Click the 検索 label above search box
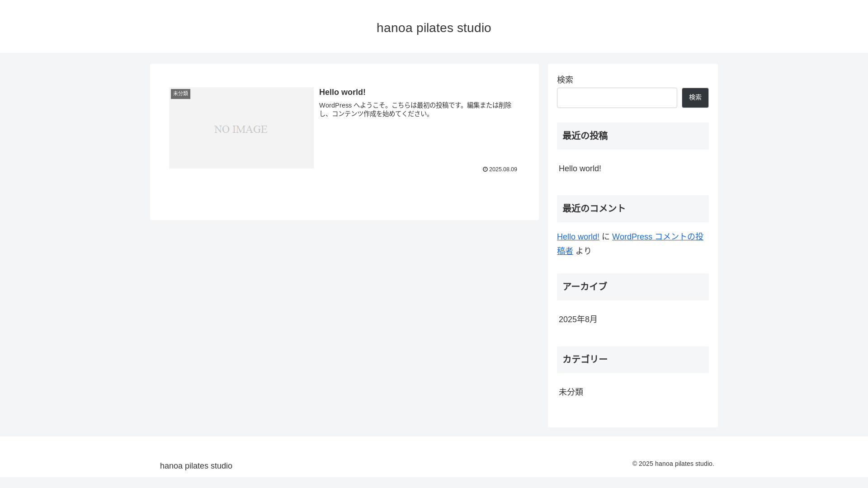Viewport: 868px width, 488px height. pos(565,80)
